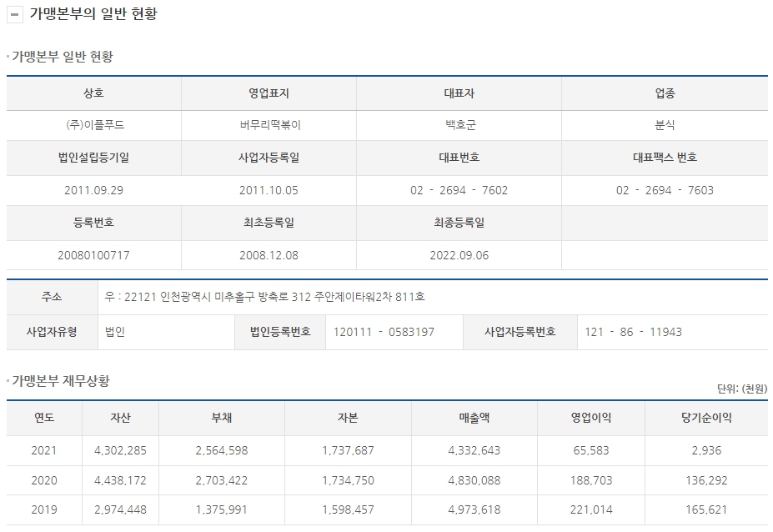This screenshot has height=532, width=773.
Task: Select business number 121 - 86 - 11943
Action: tap(633, 332)
